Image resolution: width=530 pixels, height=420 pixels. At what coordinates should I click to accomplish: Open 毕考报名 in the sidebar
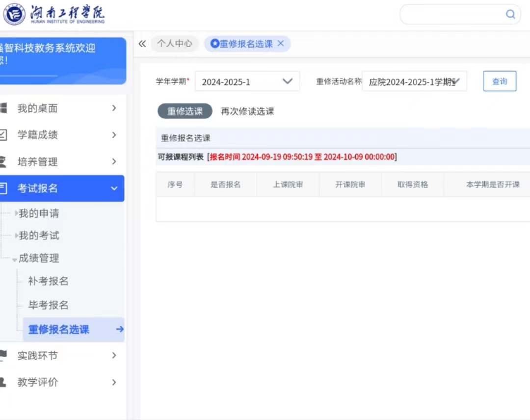click(x=48, y=305)
